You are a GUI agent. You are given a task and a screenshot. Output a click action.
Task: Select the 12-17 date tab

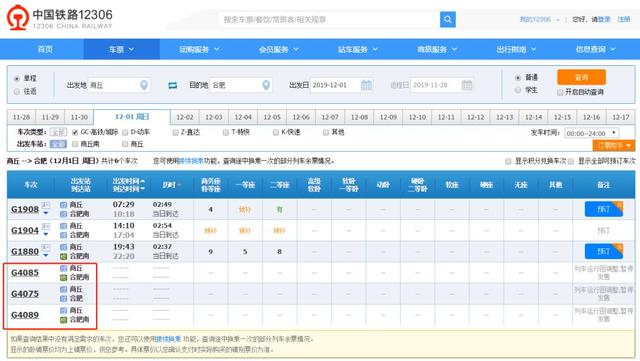click(x=620, y=117)
